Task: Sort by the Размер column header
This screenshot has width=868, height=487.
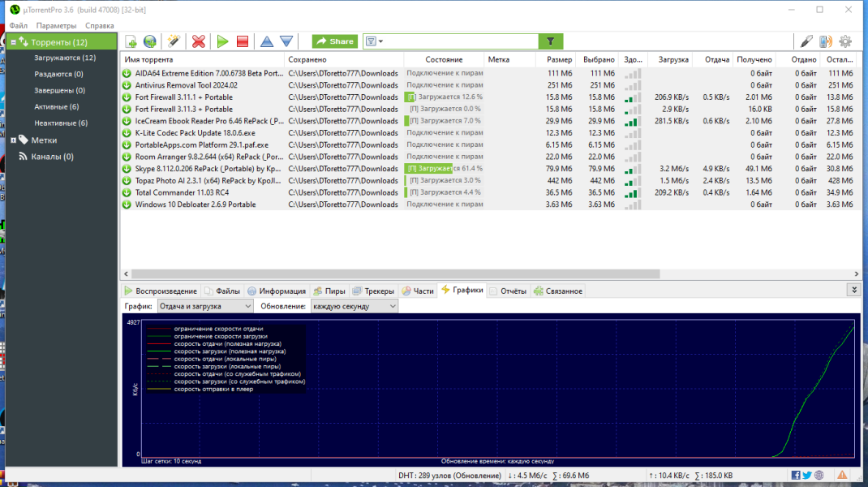Action: pyautogui.click(x=556, y=60)
